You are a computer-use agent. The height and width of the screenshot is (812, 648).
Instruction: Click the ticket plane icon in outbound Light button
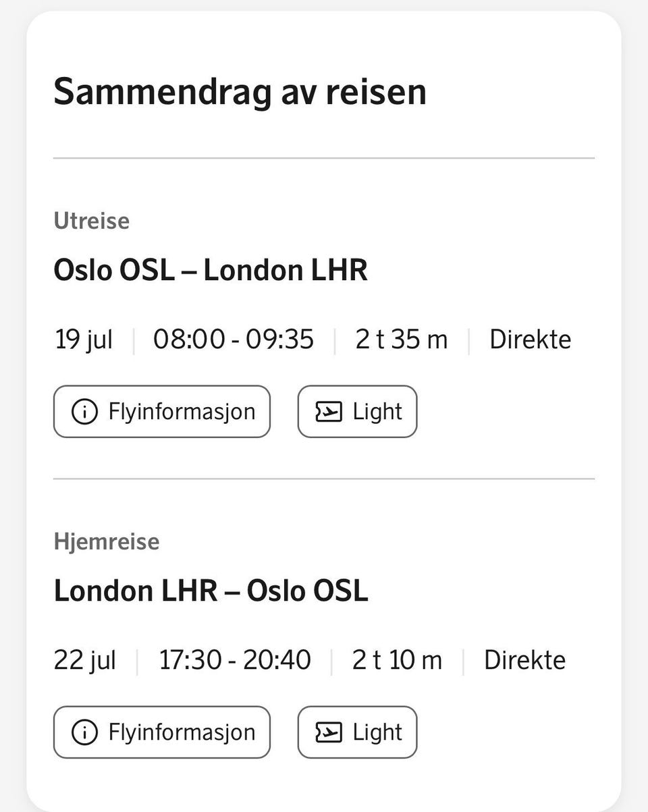[329, 412]
